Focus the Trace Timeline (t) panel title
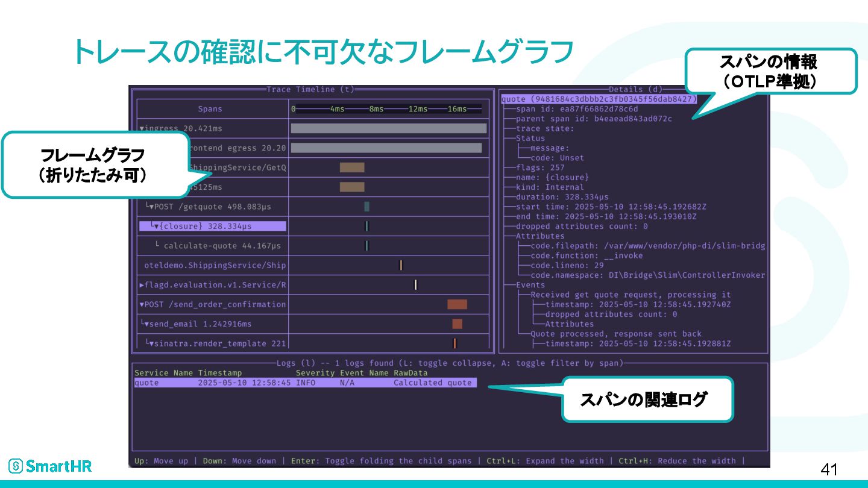Viewport: 868px width, 488px height. (310, 89)
